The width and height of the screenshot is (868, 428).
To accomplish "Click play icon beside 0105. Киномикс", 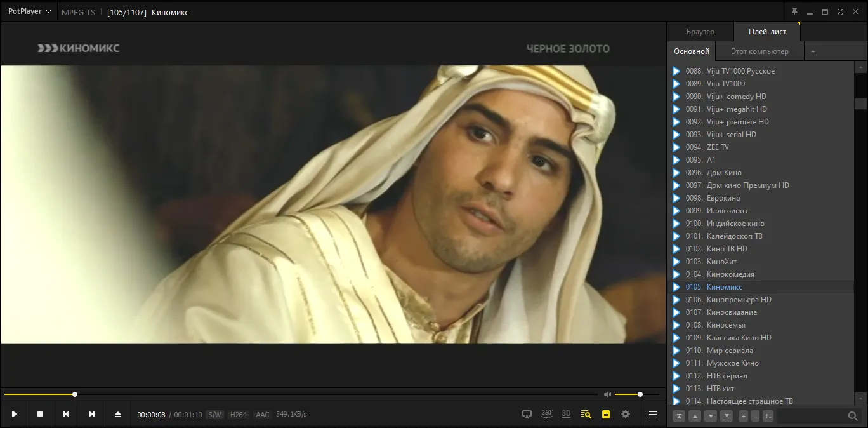I will point(676,287).
